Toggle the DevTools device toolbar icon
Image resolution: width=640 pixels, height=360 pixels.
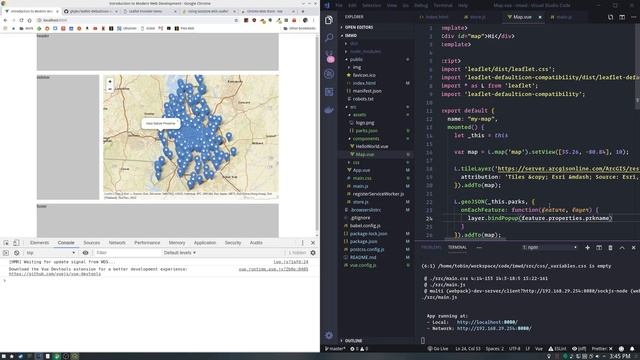[x=16, y=242]
